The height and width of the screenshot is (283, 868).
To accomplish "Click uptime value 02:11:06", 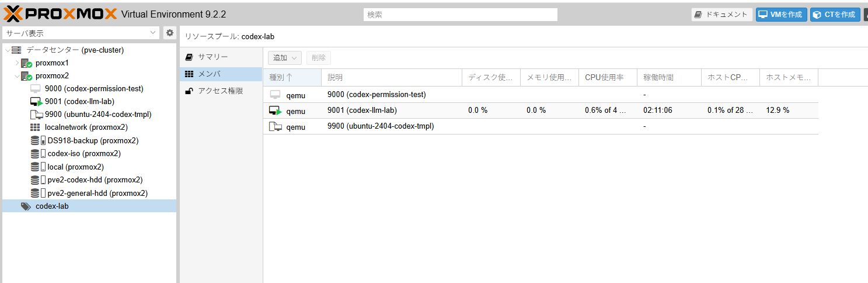I will pos(657,111).
